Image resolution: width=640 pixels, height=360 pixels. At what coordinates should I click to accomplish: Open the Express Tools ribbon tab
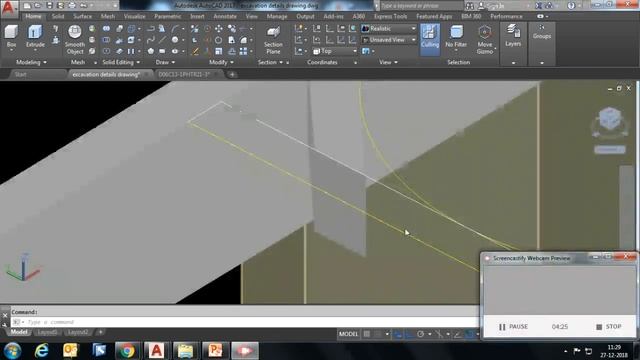[391, 16]
